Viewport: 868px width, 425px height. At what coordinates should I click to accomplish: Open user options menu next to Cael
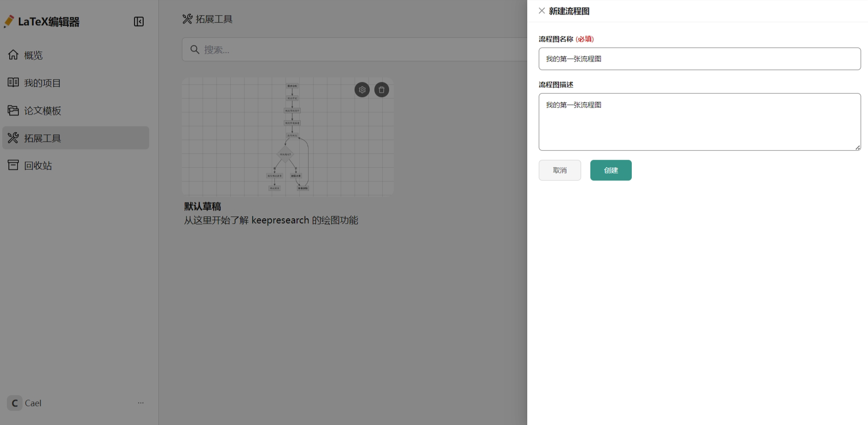(x=140, y=403)
